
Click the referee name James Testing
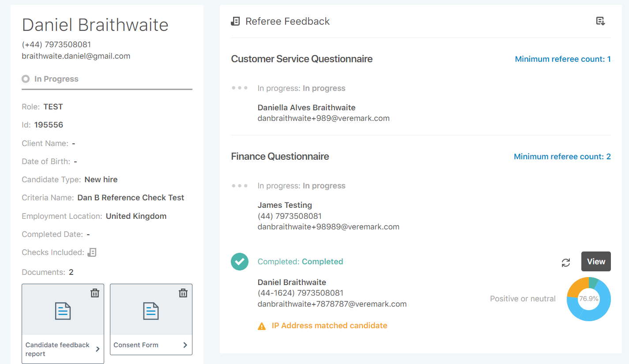(285, 205)
